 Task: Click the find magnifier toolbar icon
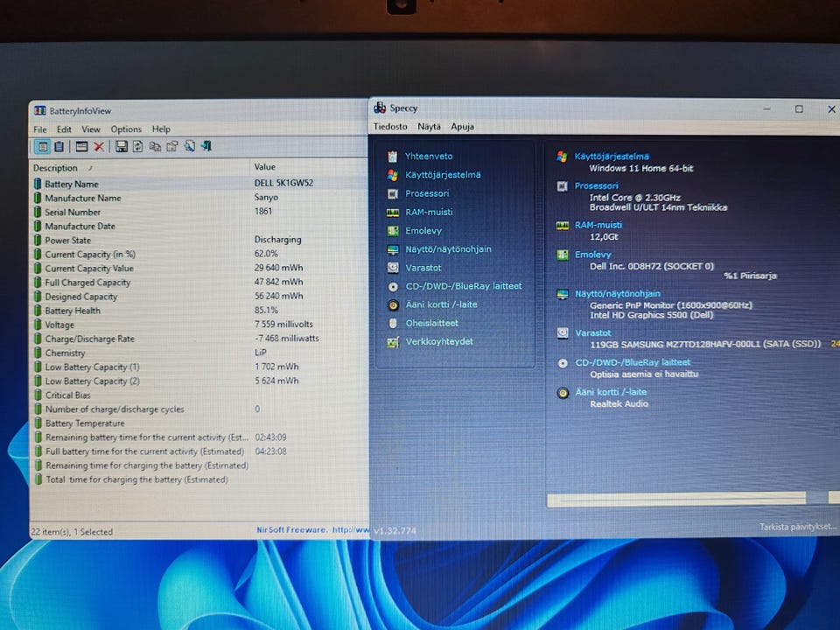coord(189,146)
